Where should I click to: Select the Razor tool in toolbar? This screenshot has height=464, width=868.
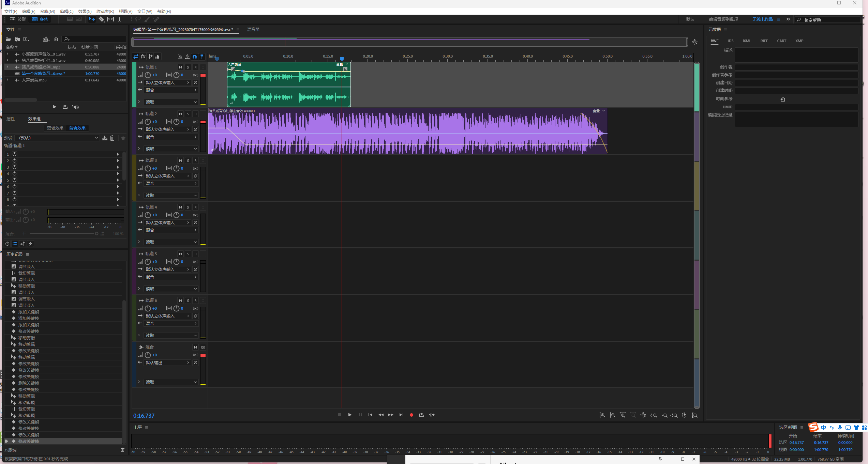coord(101,19)
